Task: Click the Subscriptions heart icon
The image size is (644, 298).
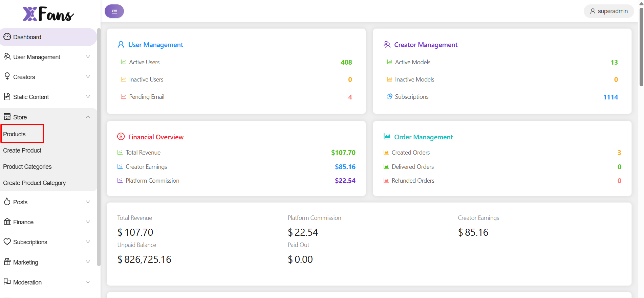Action: pos(7,242)
